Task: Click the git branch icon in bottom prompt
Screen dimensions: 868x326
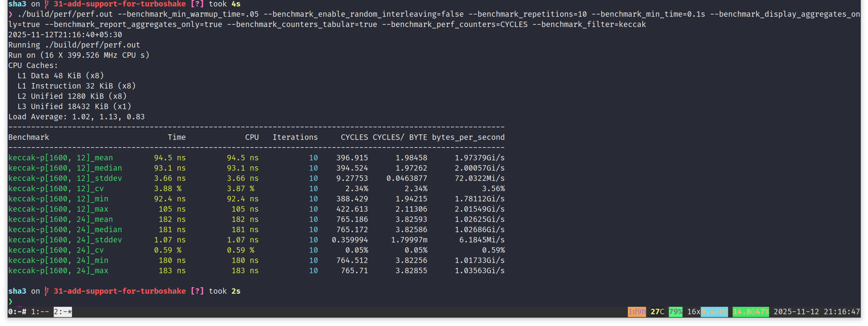Action: (47, 291)
